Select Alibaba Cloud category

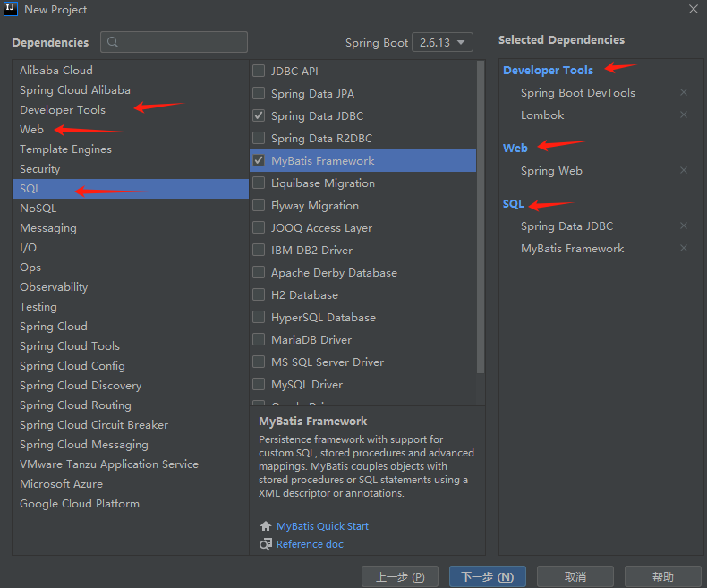click(131, 71)
